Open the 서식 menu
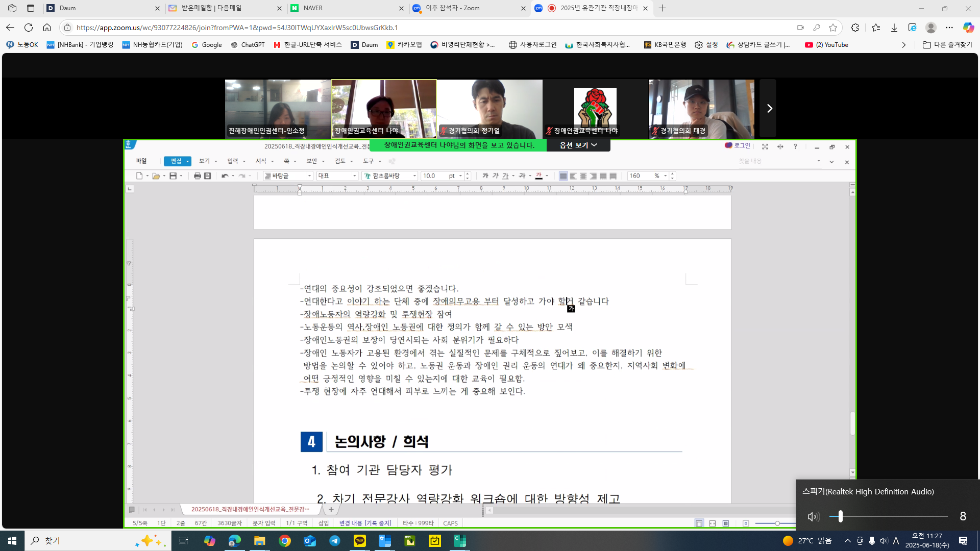Image resolution: width=980 pixels, height=551 pixels. coord(261,161)
